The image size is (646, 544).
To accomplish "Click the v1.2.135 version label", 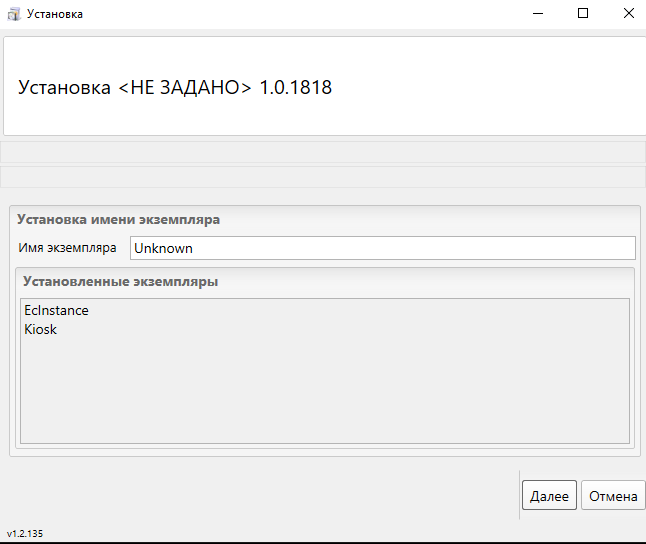I will pos(25,533).
